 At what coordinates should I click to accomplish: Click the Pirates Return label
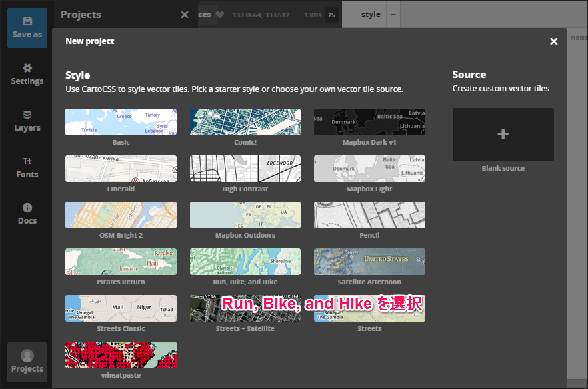(121, 282)
